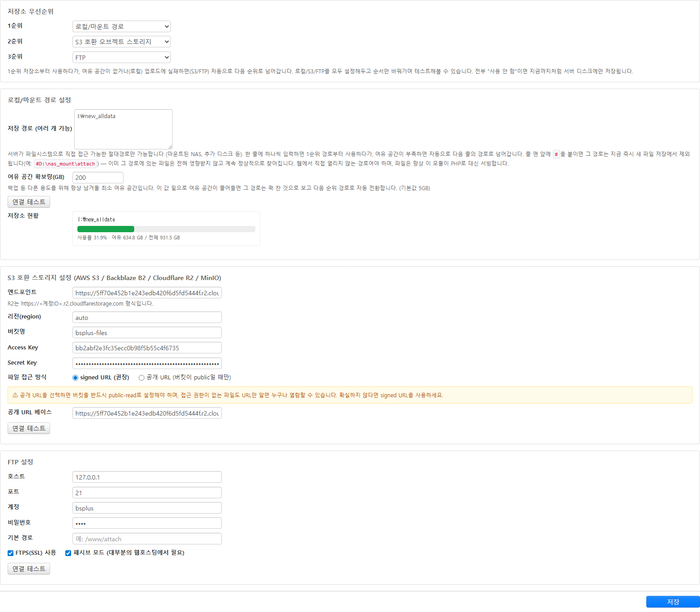This screenshot has width=700, height=612.
Task: Open the 1순위 storage priority dropdown
Action: [x=121, y=26]
